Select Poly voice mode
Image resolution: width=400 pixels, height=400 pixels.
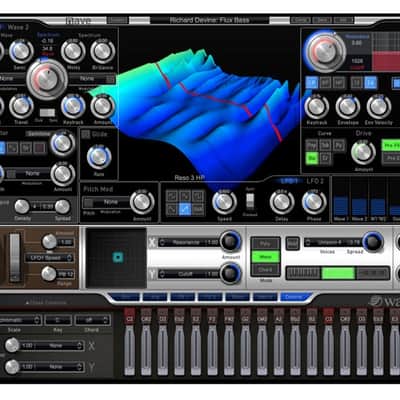(x=265, y=244)
